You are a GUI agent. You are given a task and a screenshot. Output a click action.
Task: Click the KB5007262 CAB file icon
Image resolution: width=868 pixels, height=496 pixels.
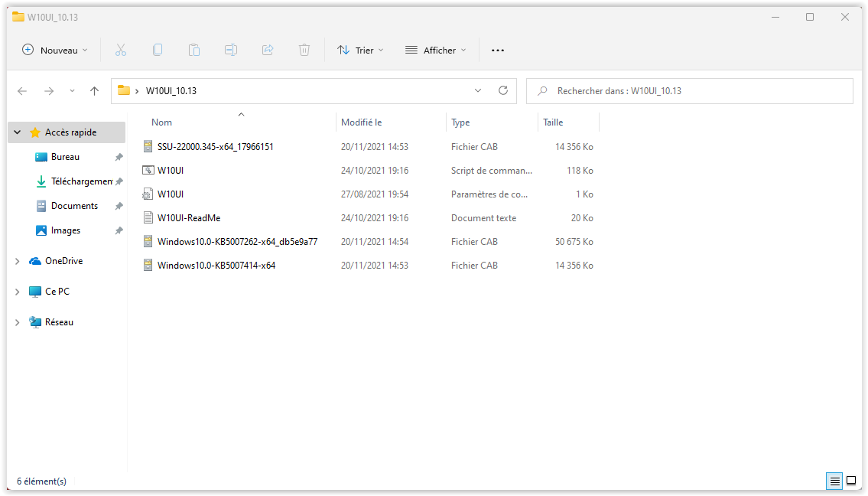click(x=148, y=242)
